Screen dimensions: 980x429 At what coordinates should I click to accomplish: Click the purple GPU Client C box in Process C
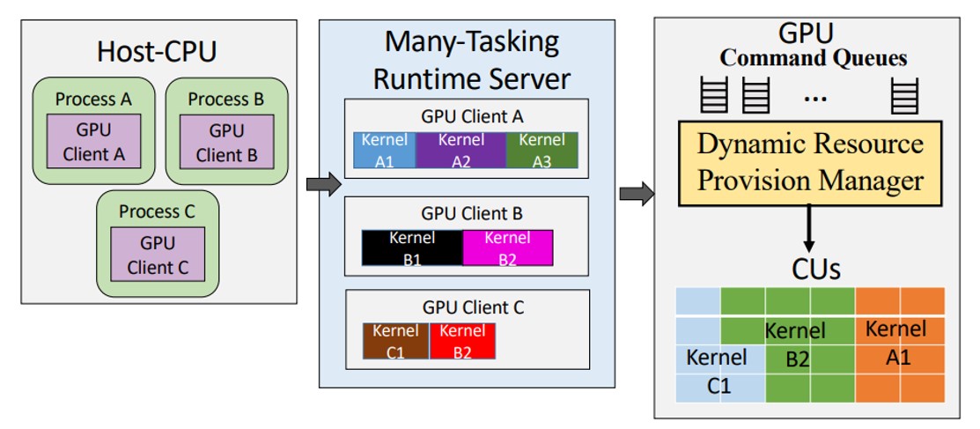pos(158,255)
